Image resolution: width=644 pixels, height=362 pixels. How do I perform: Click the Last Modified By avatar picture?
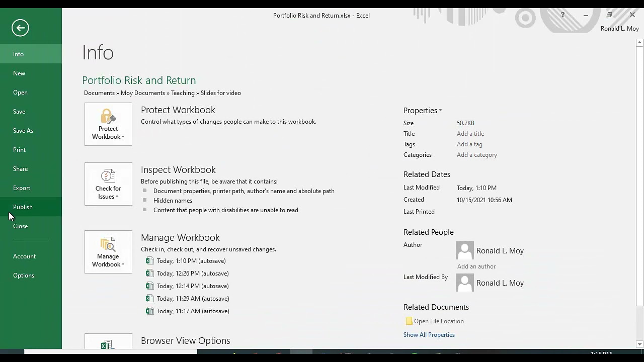(465, 283)
